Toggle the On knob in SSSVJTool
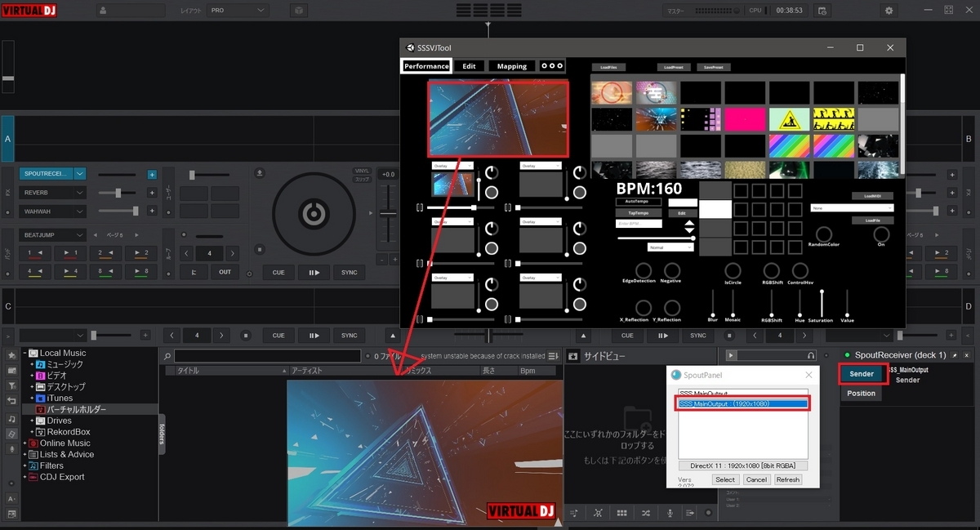The image size is (980, 530). [881, 234]
